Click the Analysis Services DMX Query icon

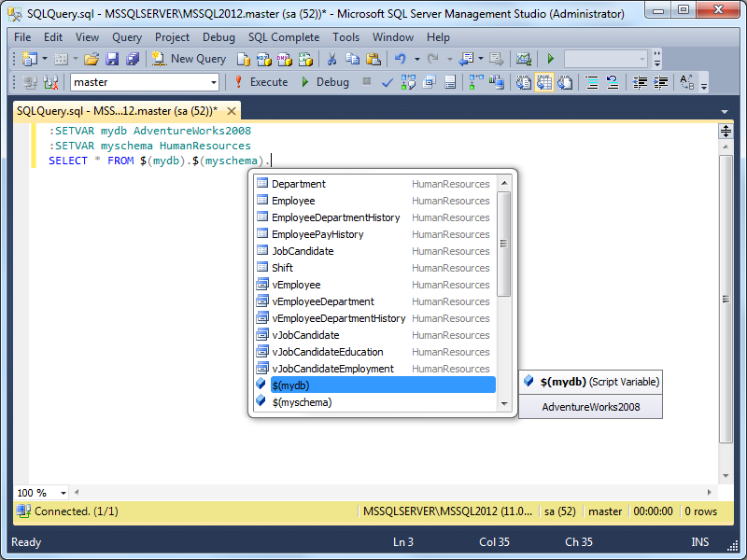[x=285, y=59]
